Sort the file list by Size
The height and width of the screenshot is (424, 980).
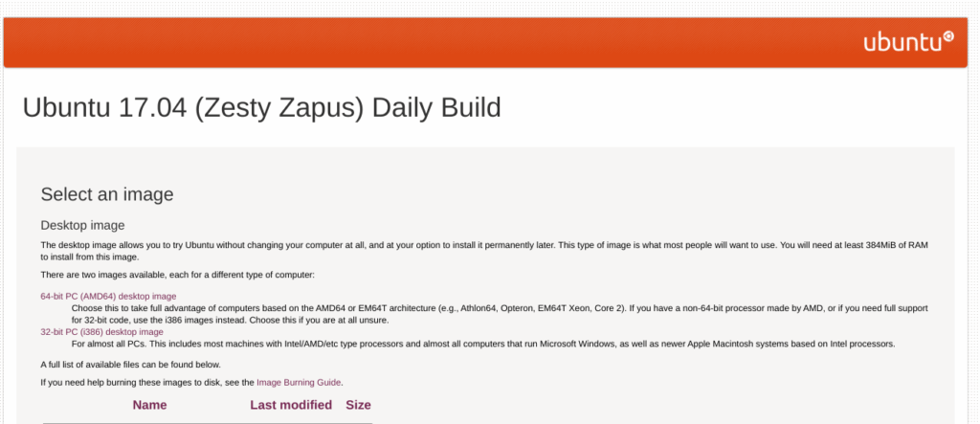click(358, 405)
